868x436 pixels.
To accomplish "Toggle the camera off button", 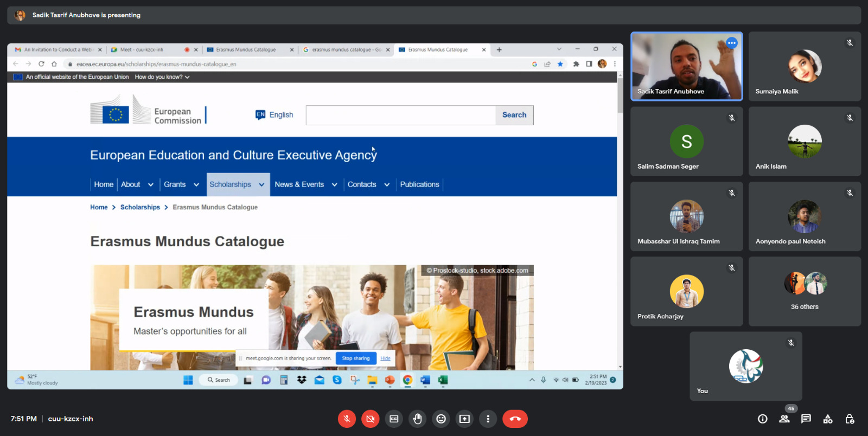I will coord(370,419).
